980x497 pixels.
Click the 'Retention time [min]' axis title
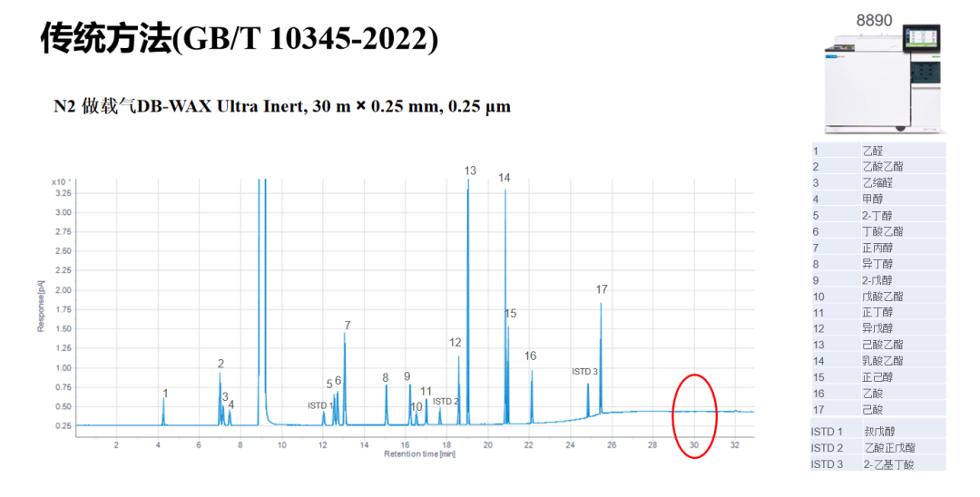tap(419, 453)
